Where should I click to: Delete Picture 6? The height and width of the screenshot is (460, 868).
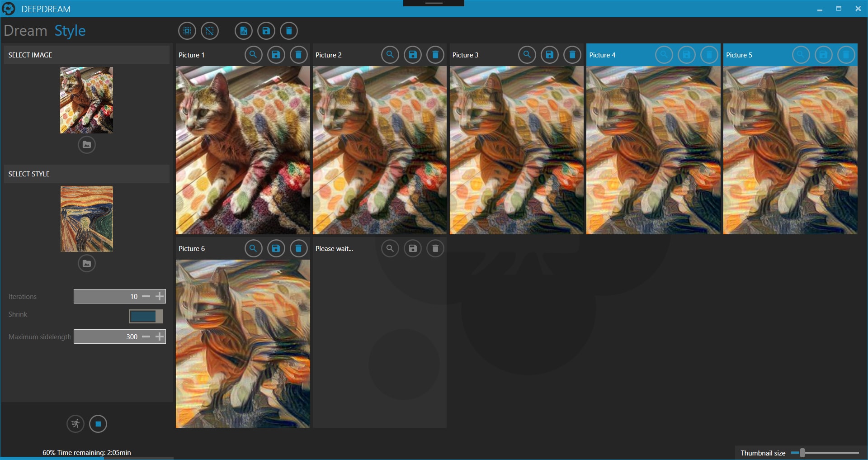tap(298, 248)
